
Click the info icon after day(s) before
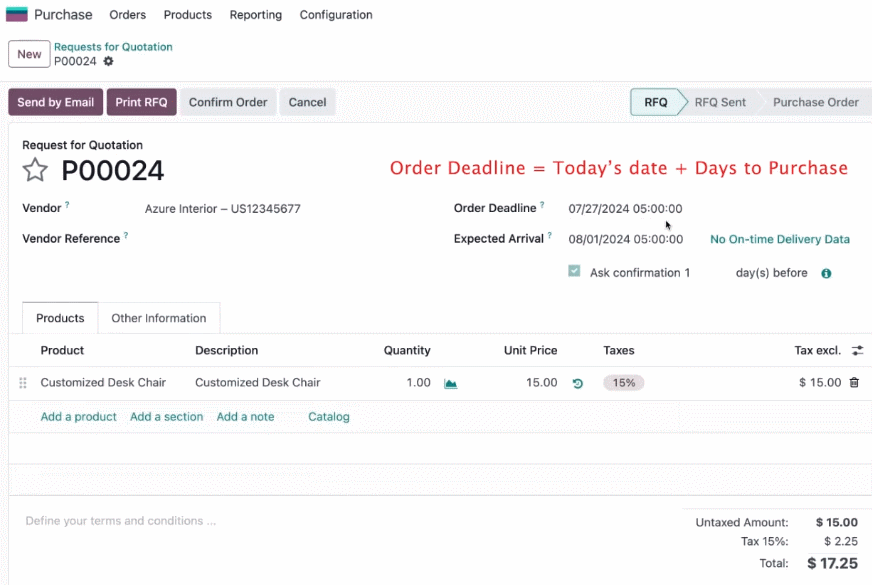click(x=826, y=273)
